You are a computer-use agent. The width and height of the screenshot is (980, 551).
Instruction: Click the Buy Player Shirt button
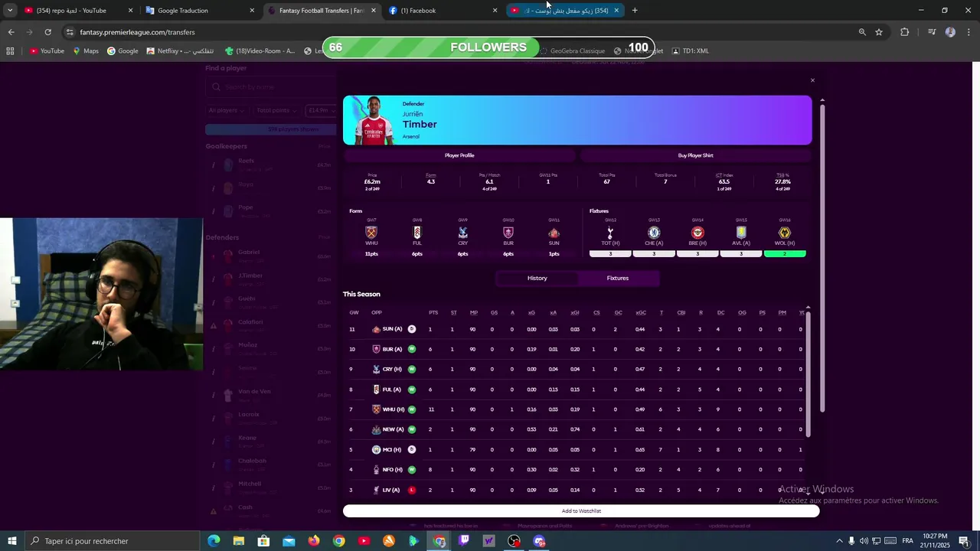[695, 155]
